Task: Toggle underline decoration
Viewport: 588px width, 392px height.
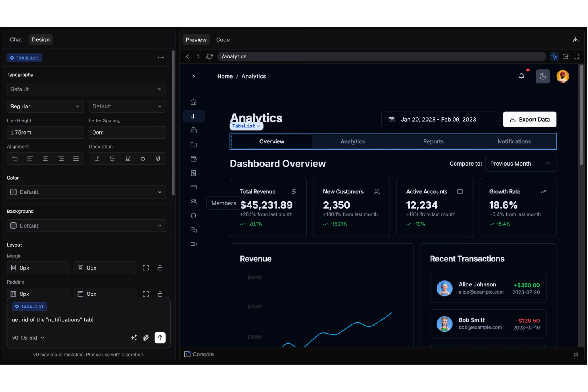Action: click(128, 158)
